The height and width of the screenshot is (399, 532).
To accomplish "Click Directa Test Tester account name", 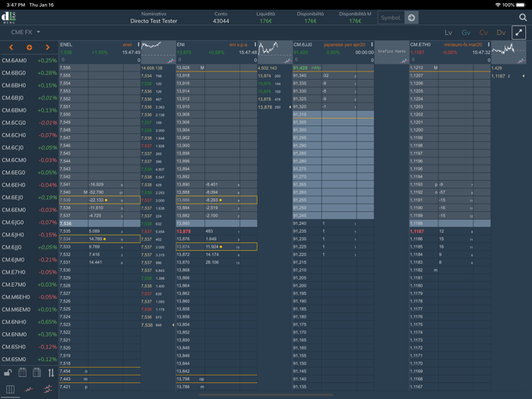I will [x=154, y=21].
